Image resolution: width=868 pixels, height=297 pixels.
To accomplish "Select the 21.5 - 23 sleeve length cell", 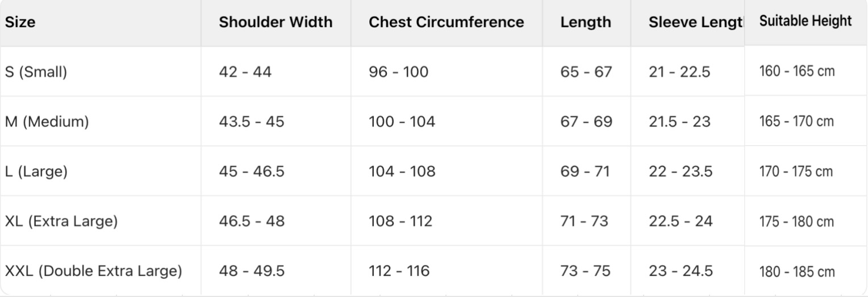I will pyautogui.click(x=681, y=122).
